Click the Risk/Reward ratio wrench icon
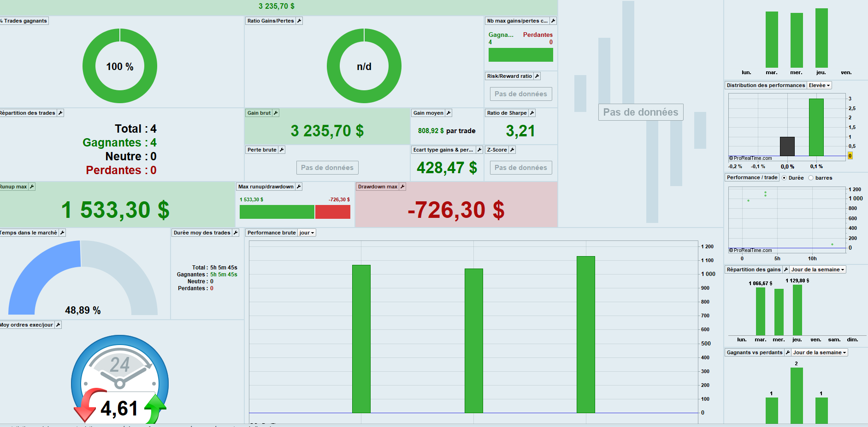Screen dimensions: 868x427 (537, 76)
